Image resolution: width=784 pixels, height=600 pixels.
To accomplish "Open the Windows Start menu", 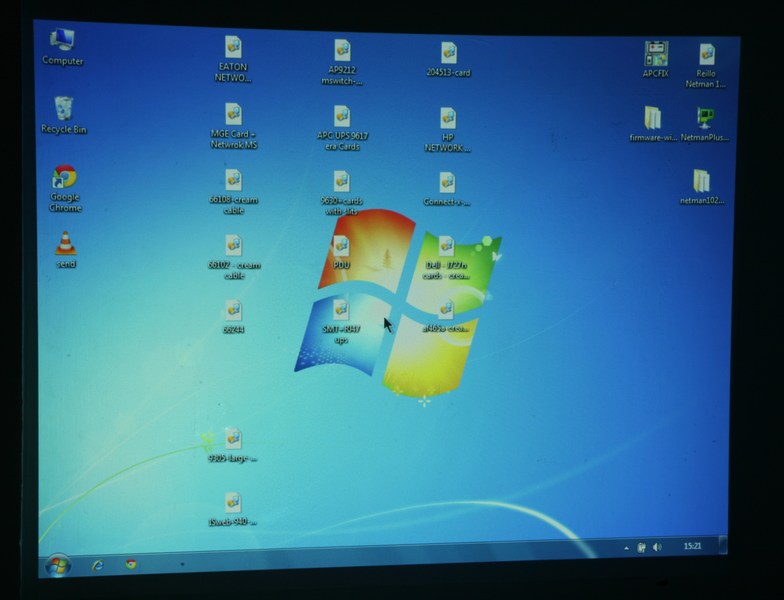I will point(58,566).
